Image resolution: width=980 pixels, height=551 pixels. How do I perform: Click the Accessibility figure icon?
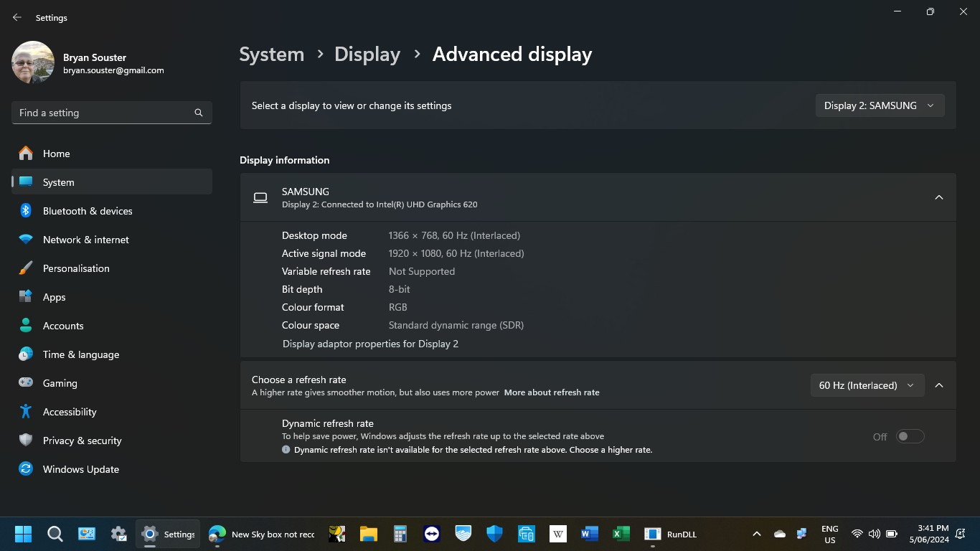26,412
